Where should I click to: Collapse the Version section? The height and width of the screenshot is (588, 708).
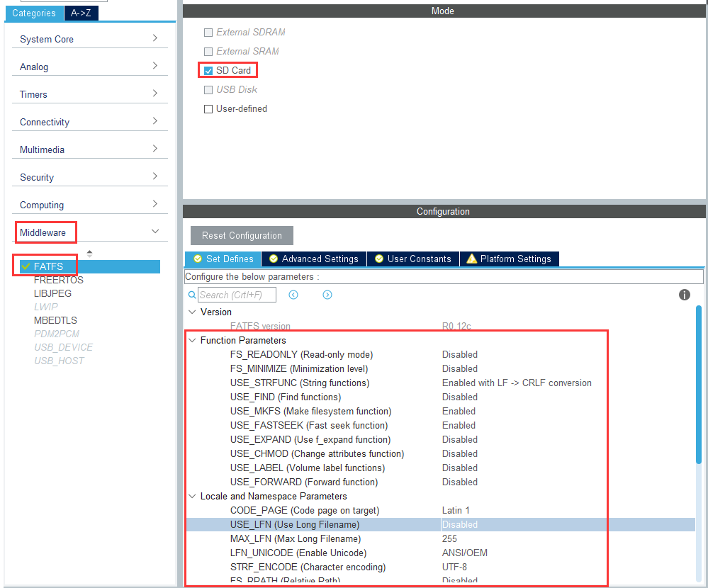coord(192,312)
